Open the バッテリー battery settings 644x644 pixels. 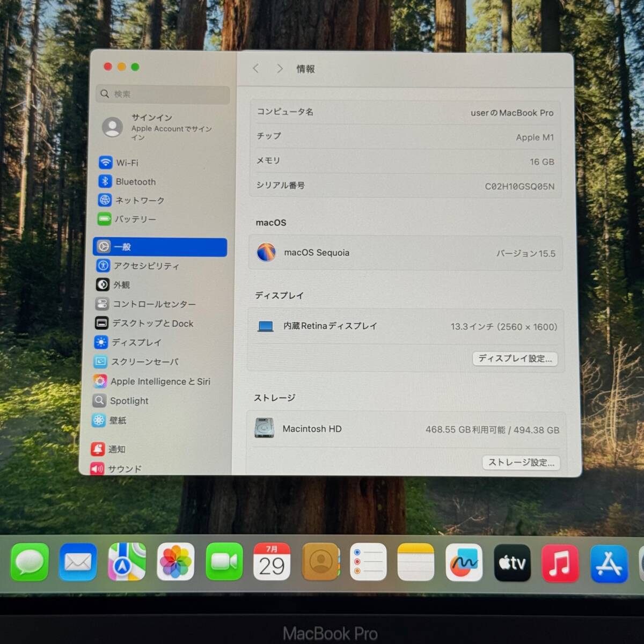[128, 219]
